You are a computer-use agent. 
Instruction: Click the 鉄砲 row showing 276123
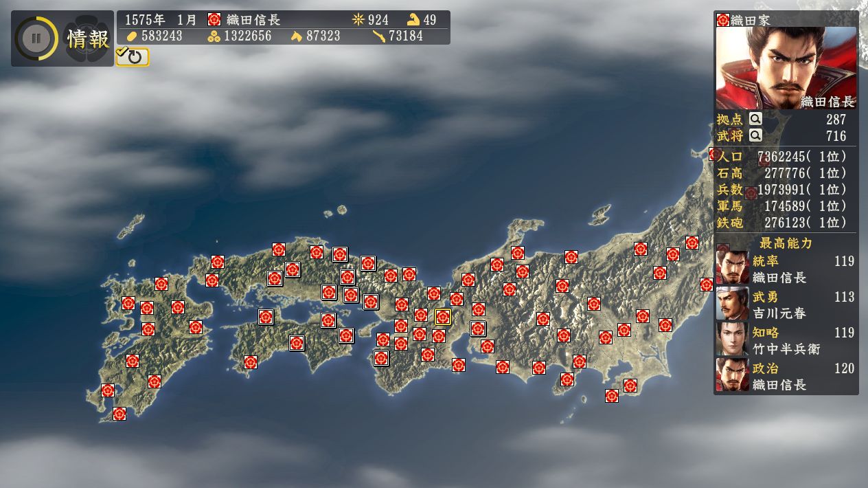pyautogui.click(x=786, y=223)
